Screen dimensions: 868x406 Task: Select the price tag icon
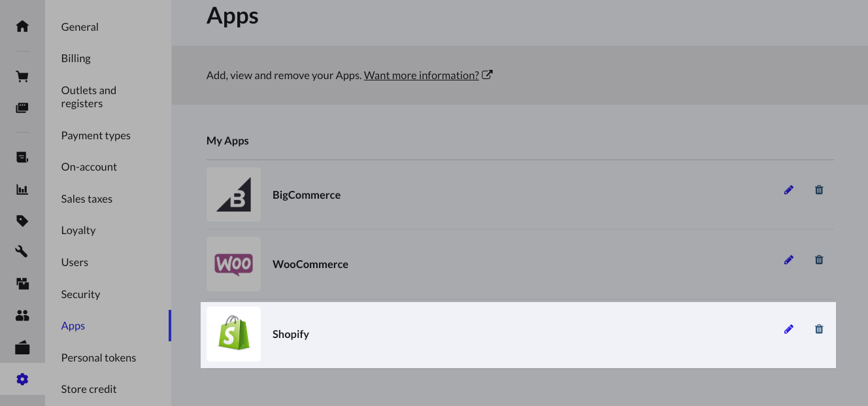[22, 221]
